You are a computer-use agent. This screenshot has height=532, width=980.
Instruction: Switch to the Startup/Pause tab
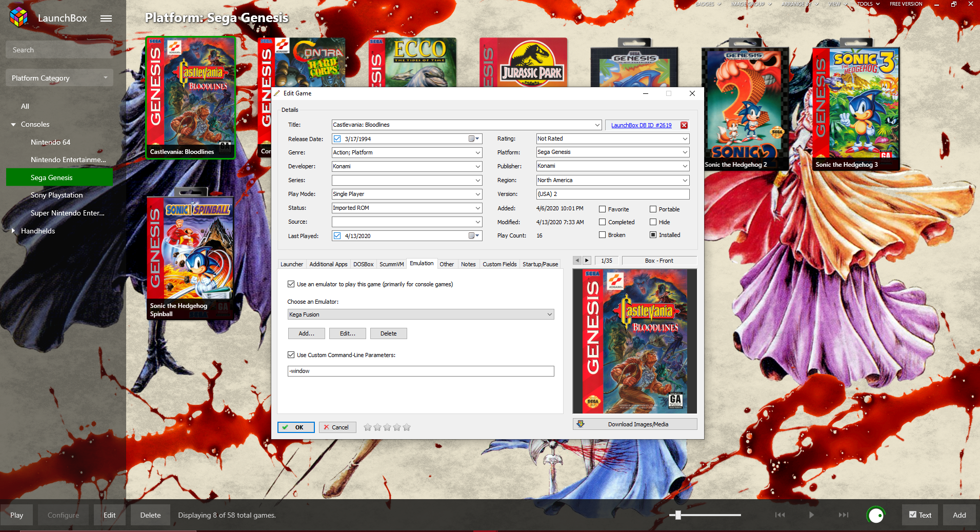tap(540, 264)
